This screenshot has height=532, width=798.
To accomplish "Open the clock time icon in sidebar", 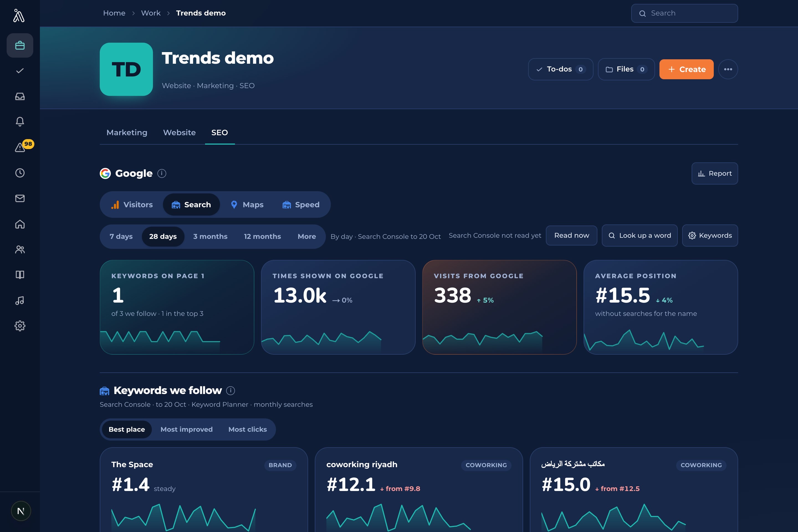I will click(20, 173).
